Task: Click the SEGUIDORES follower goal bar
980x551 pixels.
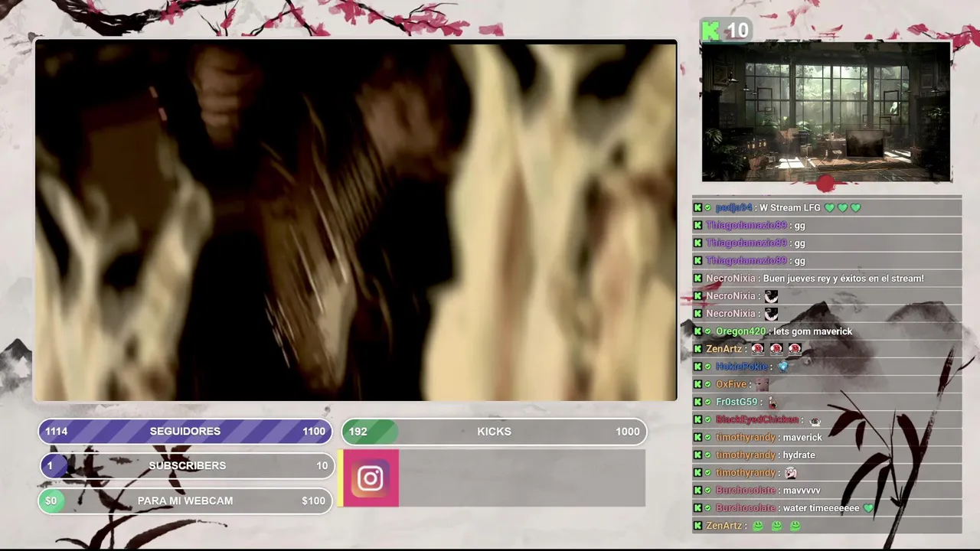Action: pos(185,432)
